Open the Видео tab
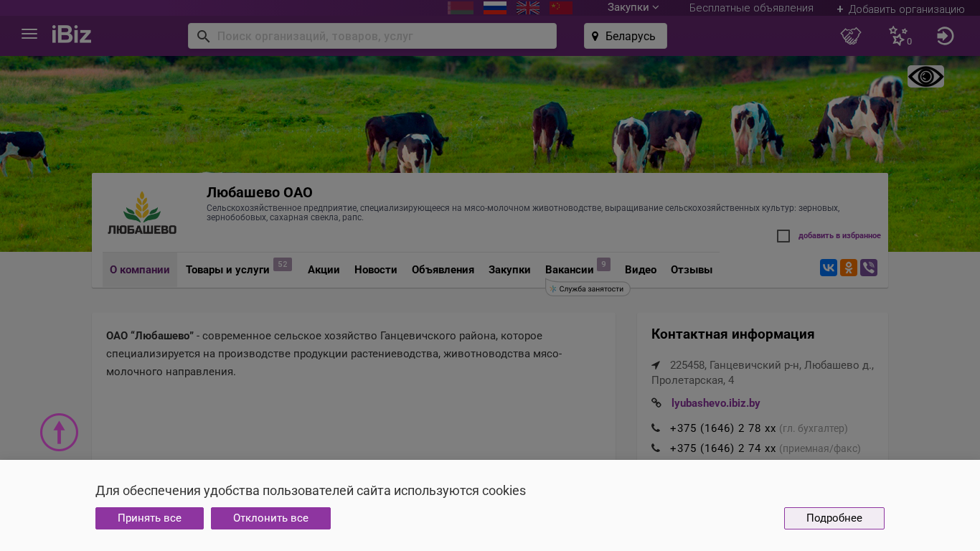Viewport: 980px width, 551px height. coord(641,270)
